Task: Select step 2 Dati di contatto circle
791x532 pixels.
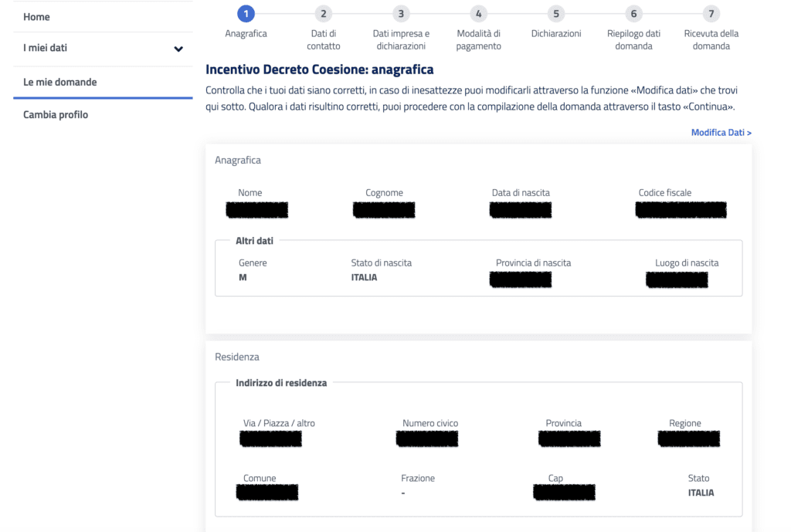Action: coord(324,14)
